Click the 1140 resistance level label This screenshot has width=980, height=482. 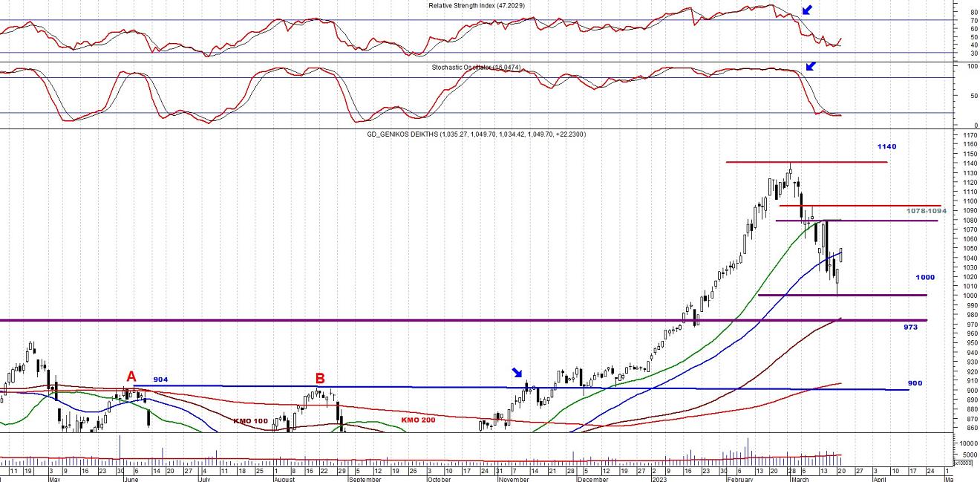[886, 147]
